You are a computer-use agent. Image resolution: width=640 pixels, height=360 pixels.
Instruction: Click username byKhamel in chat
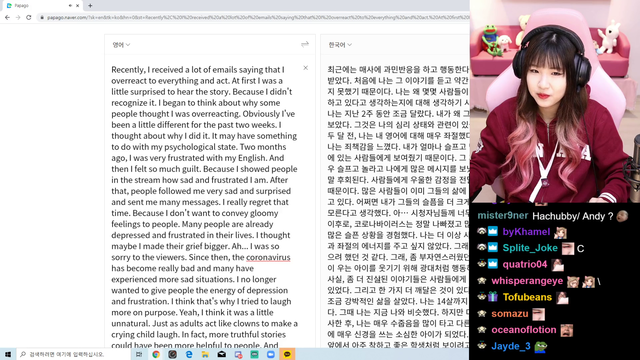coord(526,232)
